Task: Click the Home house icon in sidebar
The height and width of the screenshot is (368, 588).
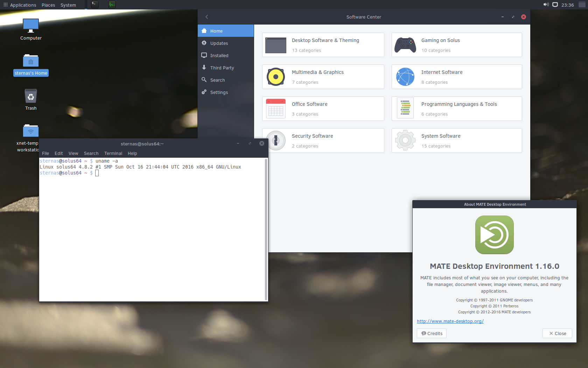Action: 204,31
